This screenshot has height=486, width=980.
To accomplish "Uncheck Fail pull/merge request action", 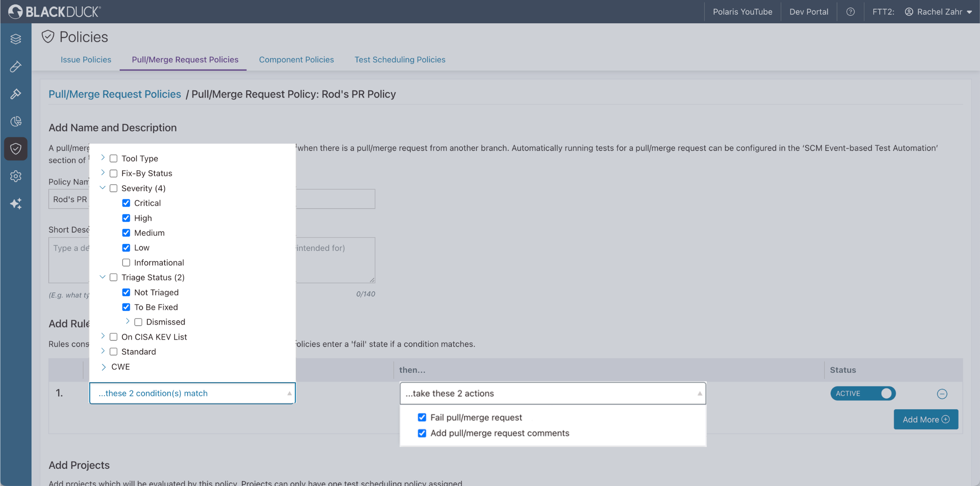I will [422, 417].
